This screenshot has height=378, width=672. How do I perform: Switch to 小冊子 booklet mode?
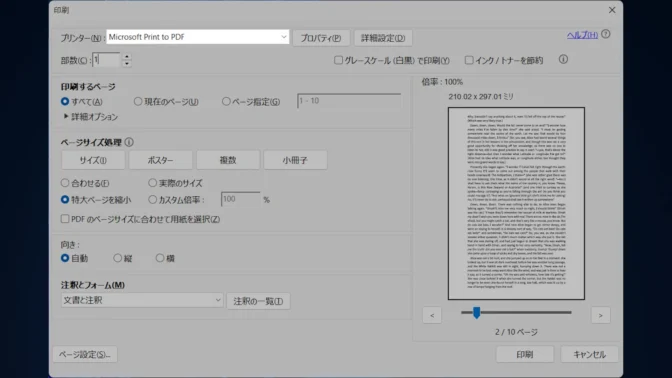point(295,160)
